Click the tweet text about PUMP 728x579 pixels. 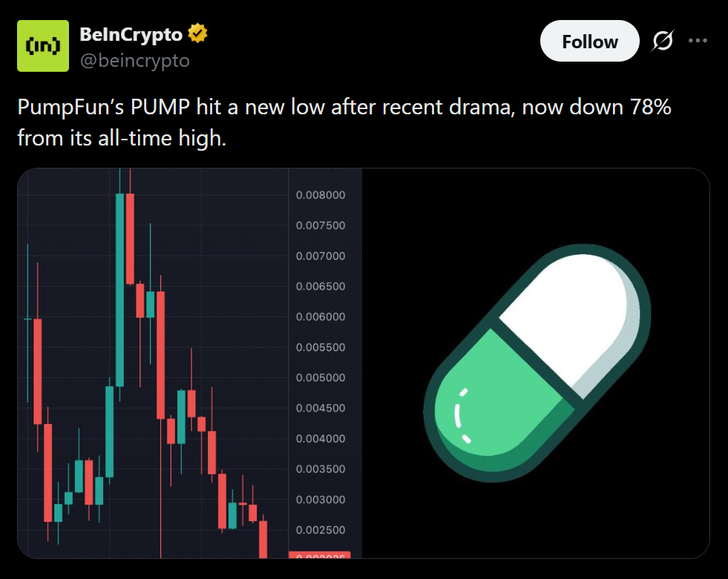[x=344, y=122]
